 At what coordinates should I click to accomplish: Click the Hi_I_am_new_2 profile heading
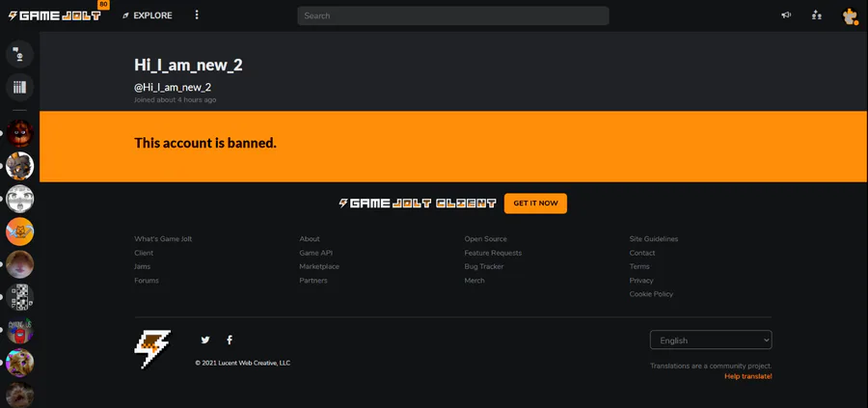coord(188,66)
